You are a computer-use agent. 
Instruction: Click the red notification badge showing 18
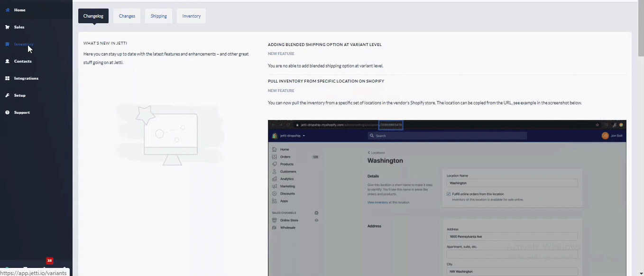49,260
